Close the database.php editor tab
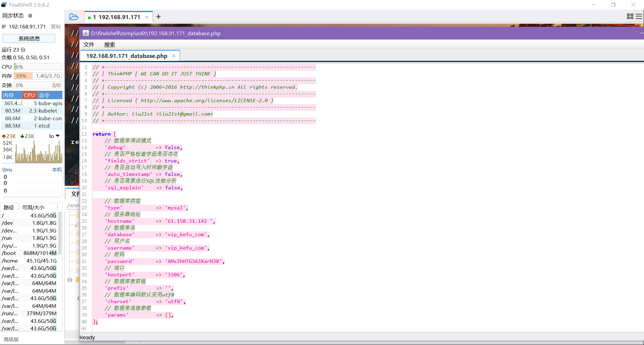Viewport: 644px width, 345px height. 174,56
